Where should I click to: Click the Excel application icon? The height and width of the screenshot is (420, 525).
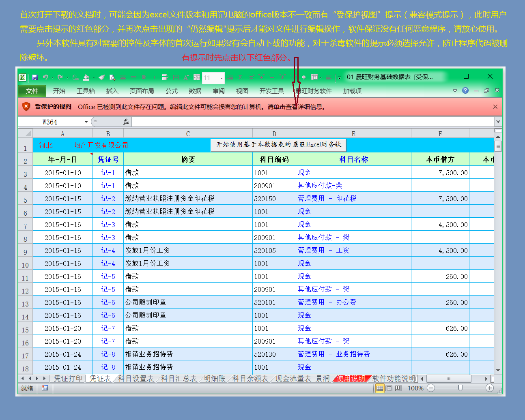click(x=23, y=77)
